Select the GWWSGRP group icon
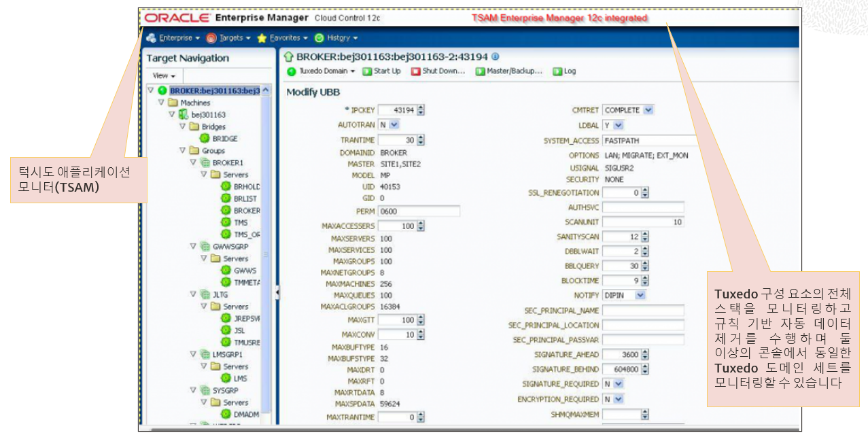Image resolution: width=868 pixels, height=433 pixels. click(x=205, y=247)
